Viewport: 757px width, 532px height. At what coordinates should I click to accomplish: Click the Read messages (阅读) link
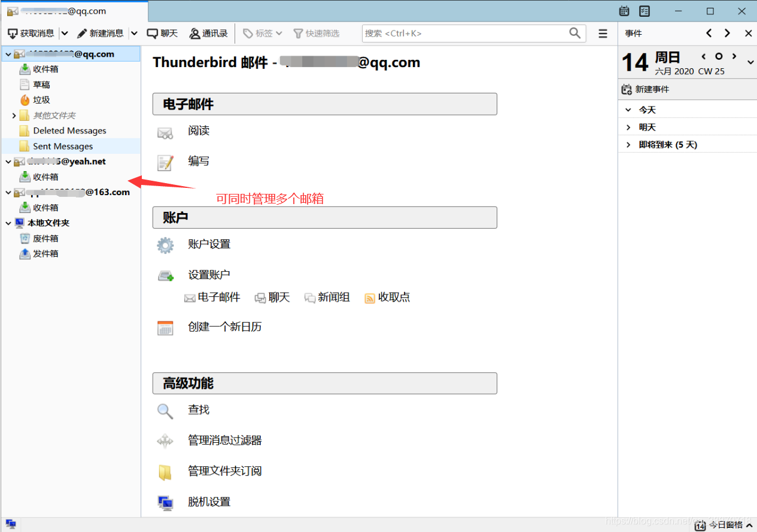pyautogui.click(x=199, y=130)
